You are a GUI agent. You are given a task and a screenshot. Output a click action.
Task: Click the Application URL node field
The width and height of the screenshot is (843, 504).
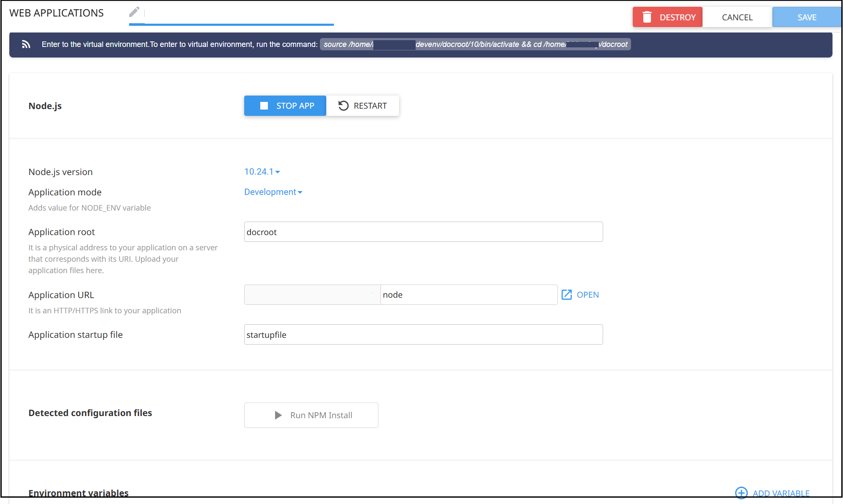(x=468, y=295)
